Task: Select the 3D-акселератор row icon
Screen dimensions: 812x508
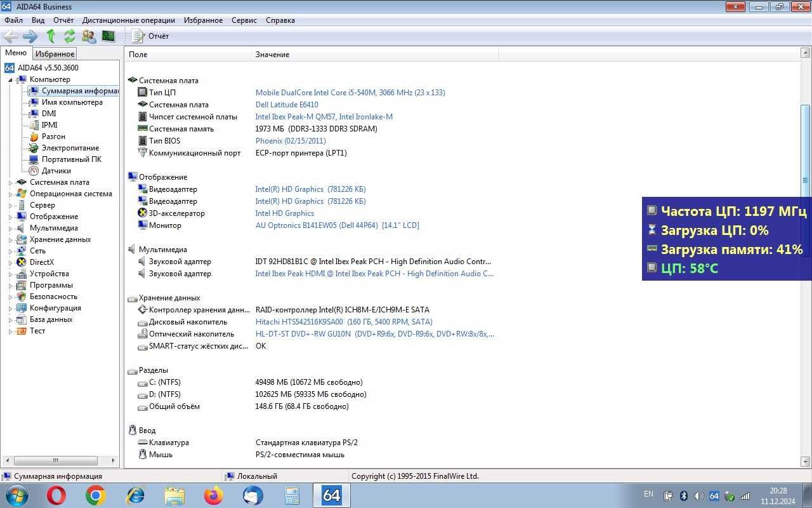Action: pyautogui.click(x=142, y=213)
